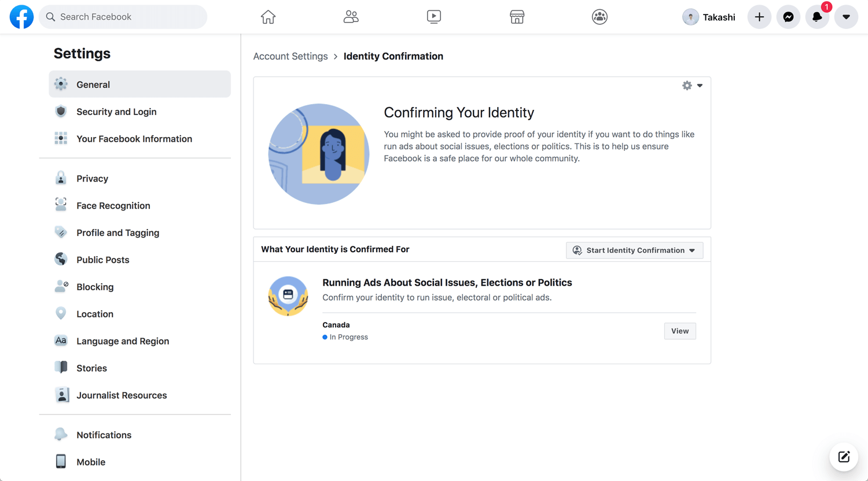The image size is (868, 481).
Task: Open Privacy settings
Action: pos(140,179)
